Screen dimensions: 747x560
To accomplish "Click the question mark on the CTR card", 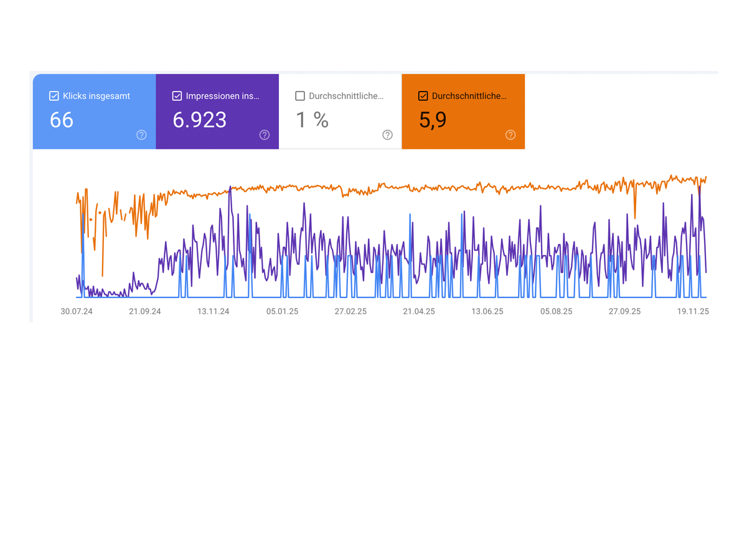I will [387, 135].
